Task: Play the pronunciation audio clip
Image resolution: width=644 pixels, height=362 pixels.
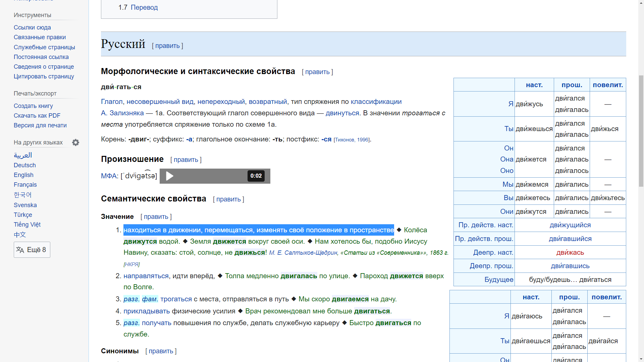Action: [x=170, y=176]
